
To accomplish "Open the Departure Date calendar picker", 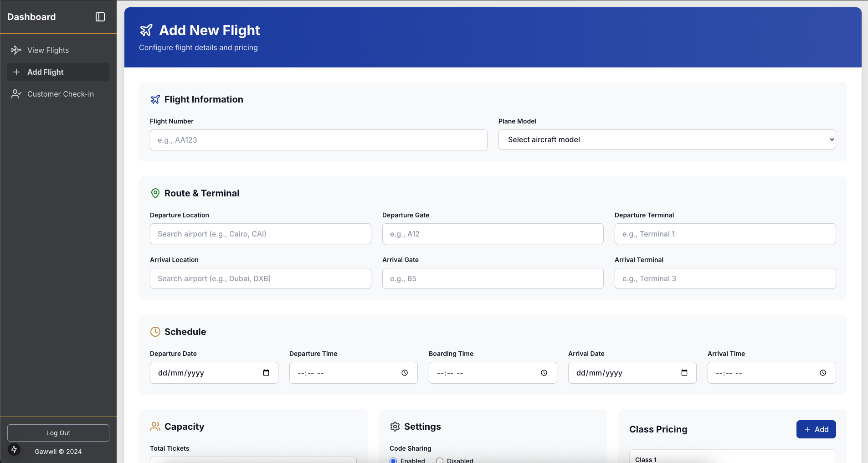I will coord(266,373).
